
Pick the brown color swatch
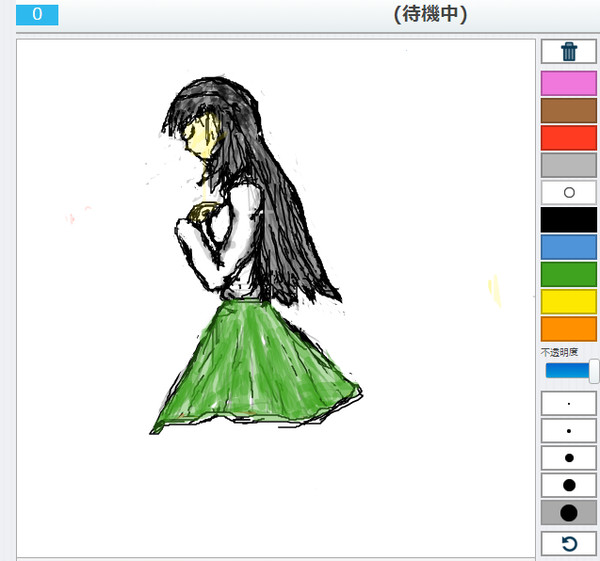point(569,111)
